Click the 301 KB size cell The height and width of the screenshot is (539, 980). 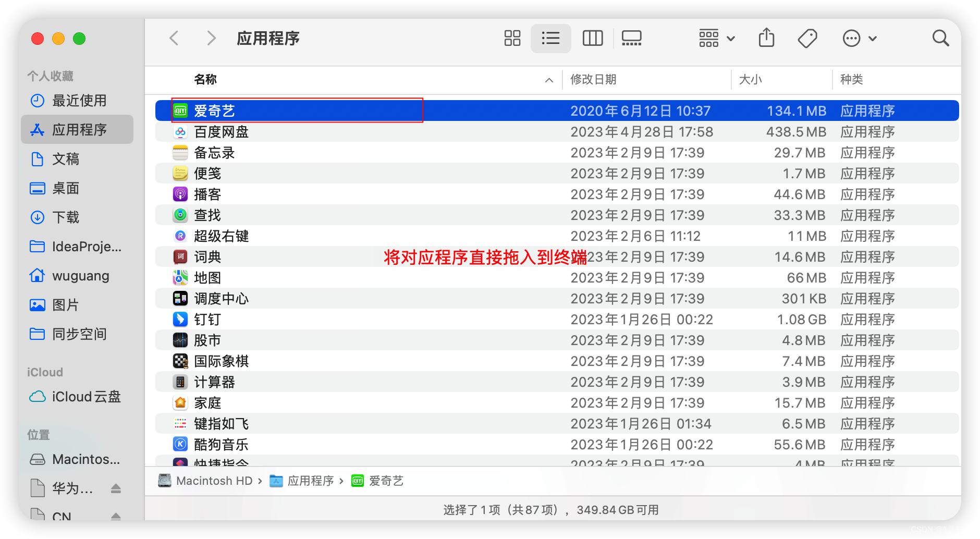click(x=804, y=299)
